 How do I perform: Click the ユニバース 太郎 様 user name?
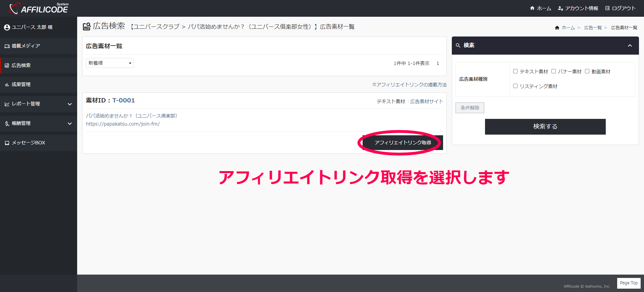[x=32, y=27]
